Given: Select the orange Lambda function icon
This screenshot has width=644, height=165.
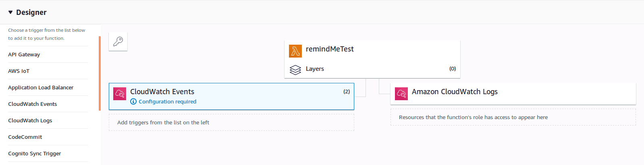Looking at the screenshot, I should 295,51.
